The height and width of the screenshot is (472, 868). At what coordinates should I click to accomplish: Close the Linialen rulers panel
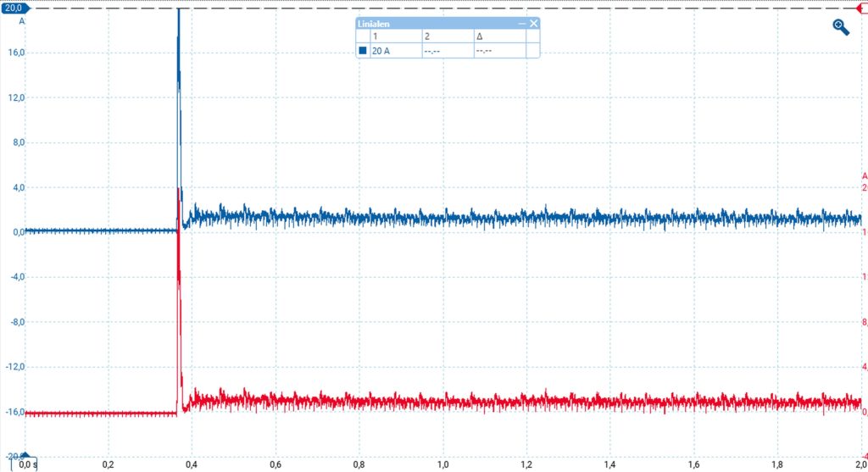[534, 24]
